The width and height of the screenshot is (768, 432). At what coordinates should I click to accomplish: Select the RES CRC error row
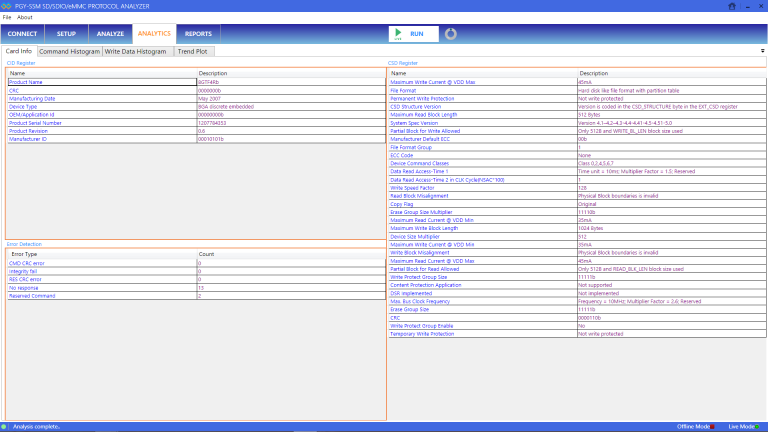(x=196, y=279)
